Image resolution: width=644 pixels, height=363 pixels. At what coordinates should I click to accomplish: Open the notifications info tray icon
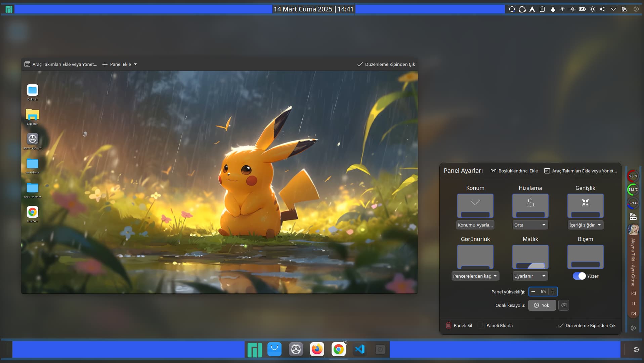click(512, 9)
